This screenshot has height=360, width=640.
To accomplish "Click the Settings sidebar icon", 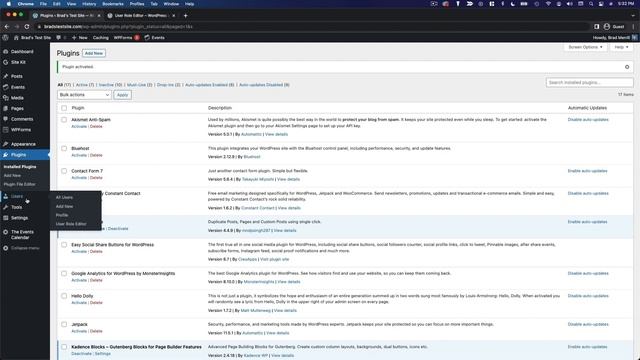I will (x=6, y=218).
